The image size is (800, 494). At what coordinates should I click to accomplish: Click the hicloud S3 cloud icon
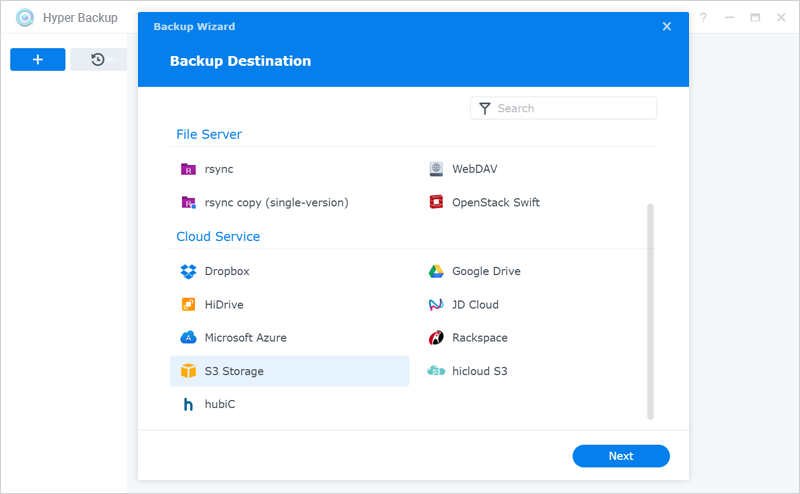(436, 371)
